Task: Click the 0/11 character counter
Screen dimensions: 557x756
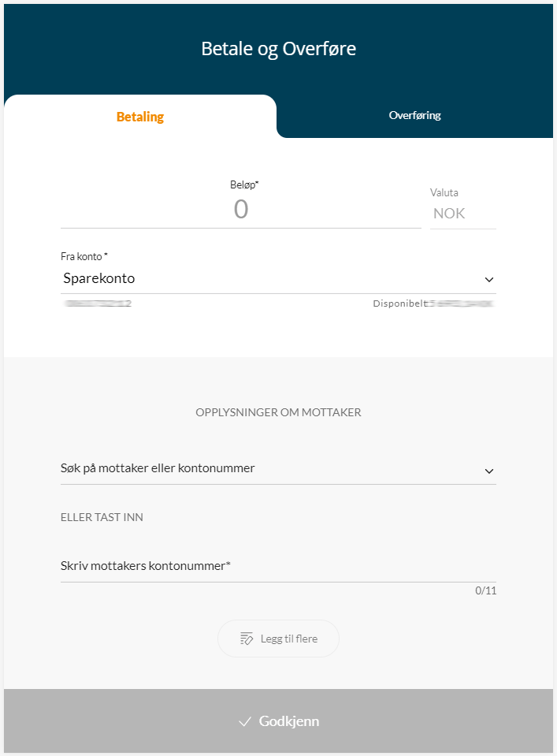Action: (x=485, y=590)
